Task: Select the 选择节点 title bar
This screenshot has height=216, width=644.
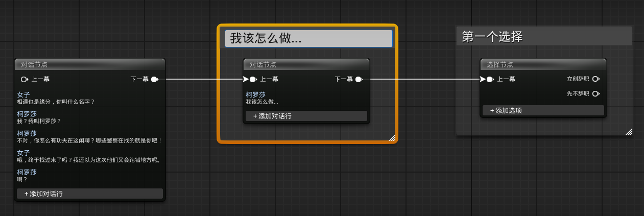Action: 543,64
